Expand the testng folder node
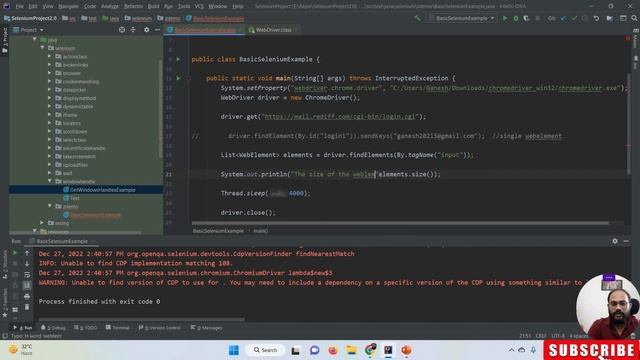 pos(42,223)
